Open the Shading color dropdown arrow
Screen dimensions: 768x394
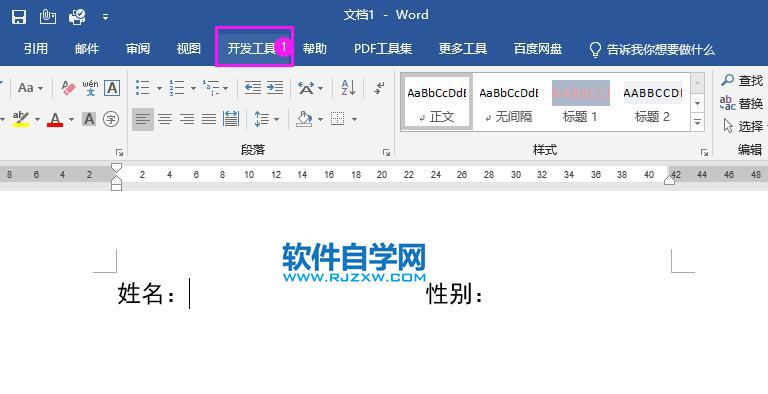[320, 119]
